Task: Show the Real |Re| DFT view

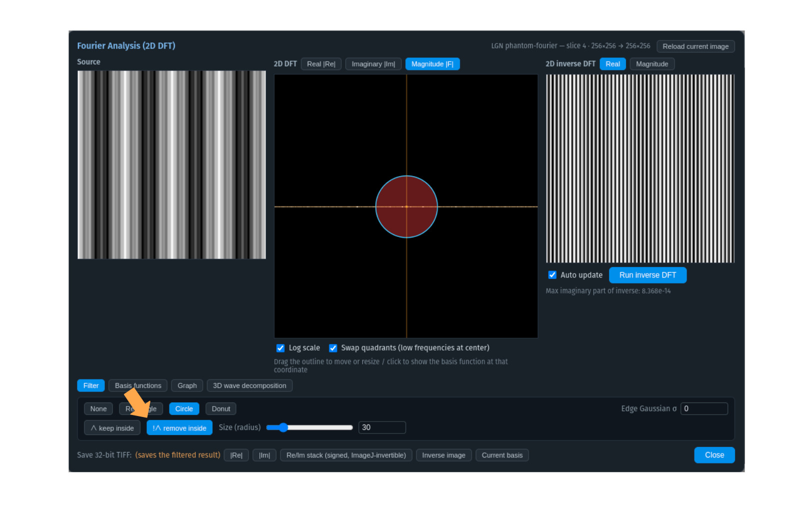Action: [x=321, y=64]
